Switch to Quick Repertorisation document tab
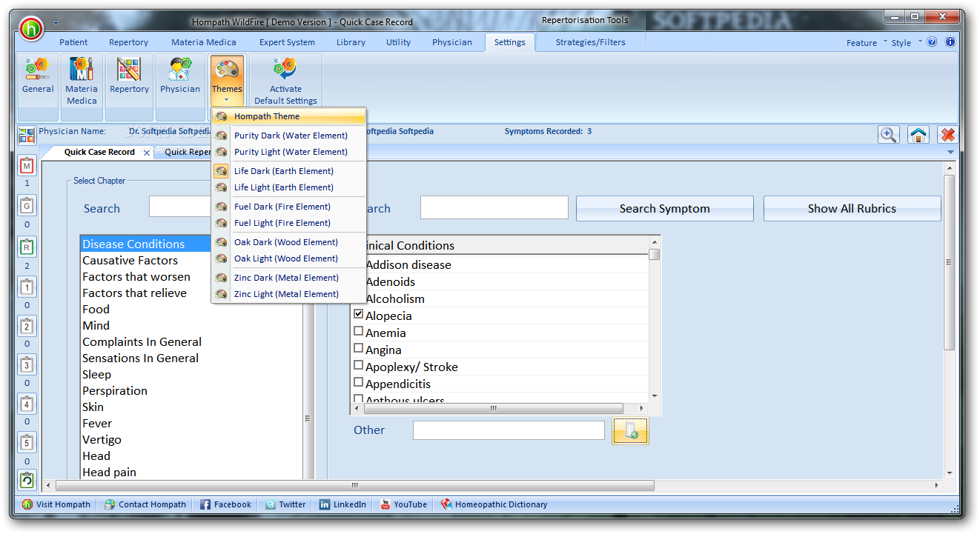980x534 pixels. click(187, 152)
